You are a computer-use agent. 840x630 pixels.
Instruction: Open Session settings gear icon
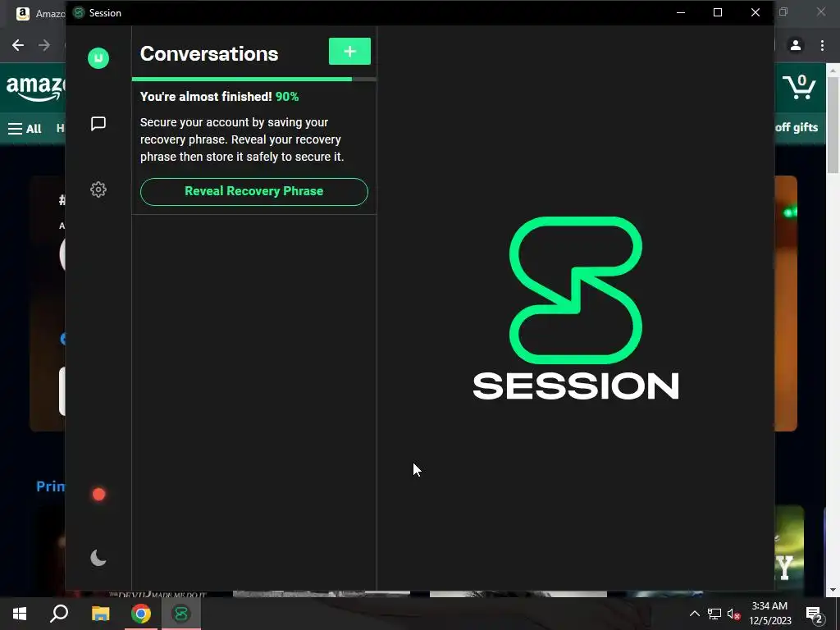click(98, 189)
